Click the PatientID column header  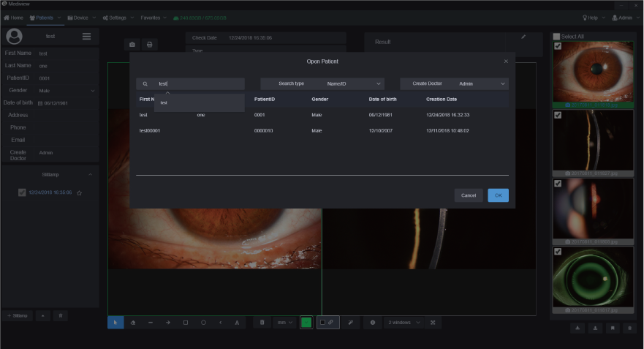click(x=265, y=100)
